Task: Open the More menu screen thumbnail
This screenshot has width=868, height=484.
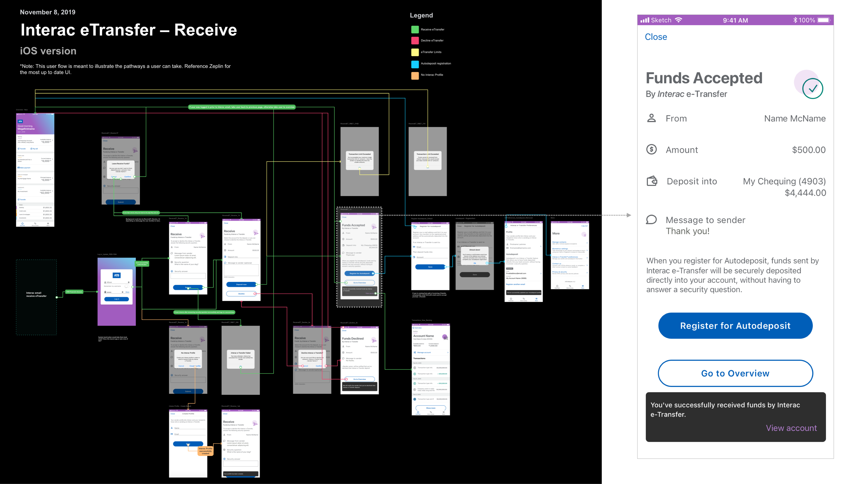Action: click(x=570, y=255)
